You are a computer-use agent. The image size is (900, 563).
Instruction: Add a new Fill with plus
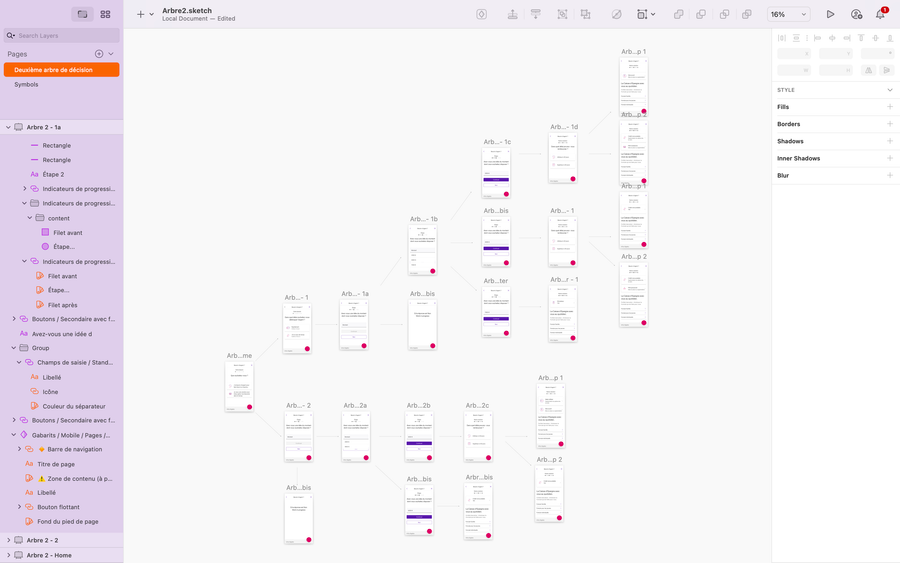coord(889,107)
